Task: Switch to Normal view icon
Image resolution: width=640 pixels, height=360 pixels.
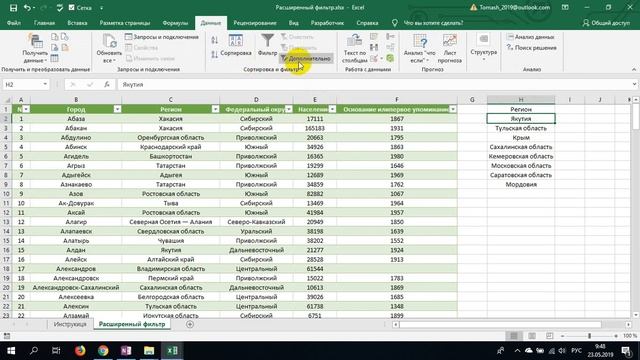Action: pyautogui.click(x=513, y=336)
